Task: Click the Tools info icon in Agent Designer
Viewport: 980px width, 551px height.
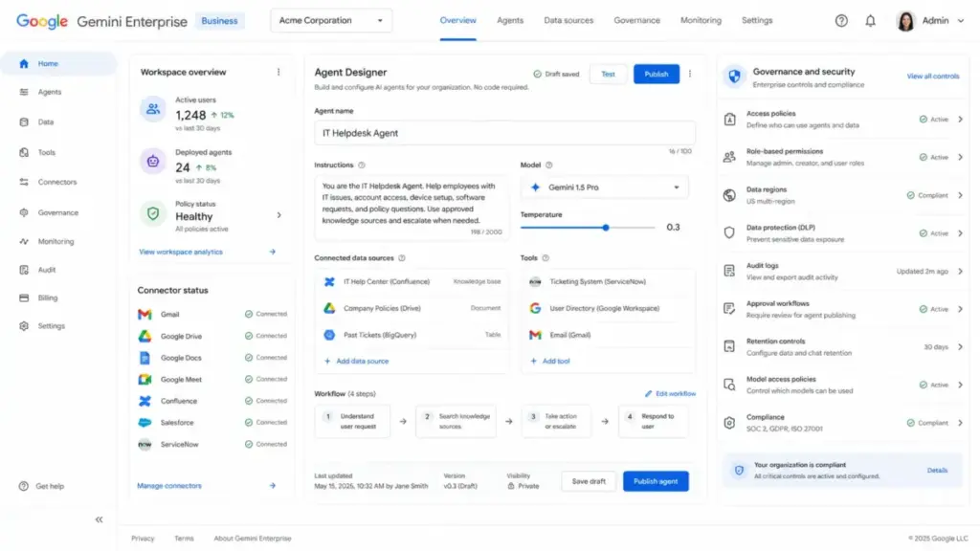Action: coord(545,258)
